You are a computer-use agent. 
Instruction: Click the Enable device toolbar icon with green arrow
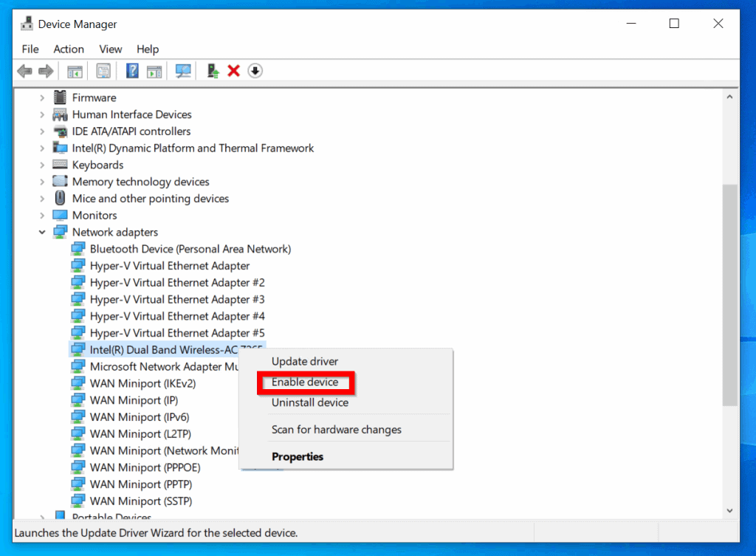(x=213, y=71)
